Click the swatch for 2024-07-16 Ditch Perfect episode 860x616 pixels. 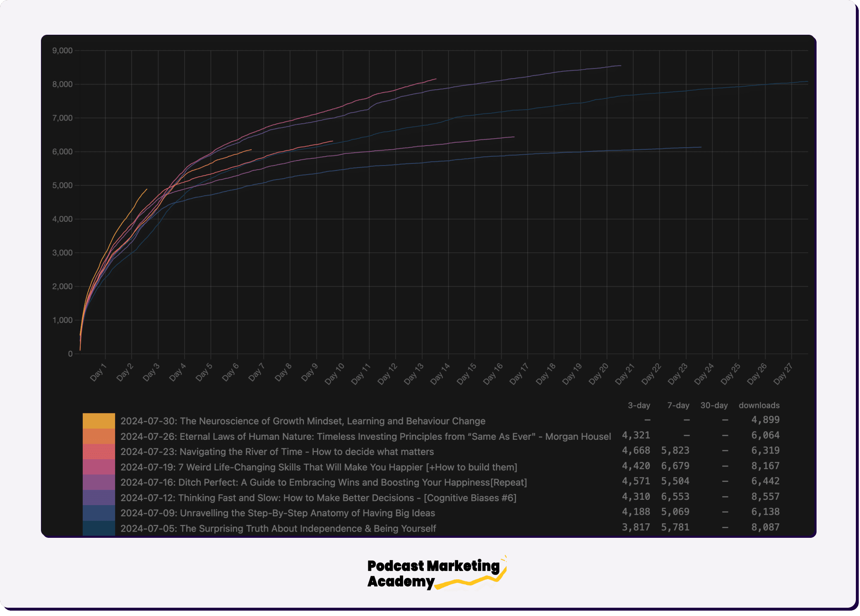99,482
